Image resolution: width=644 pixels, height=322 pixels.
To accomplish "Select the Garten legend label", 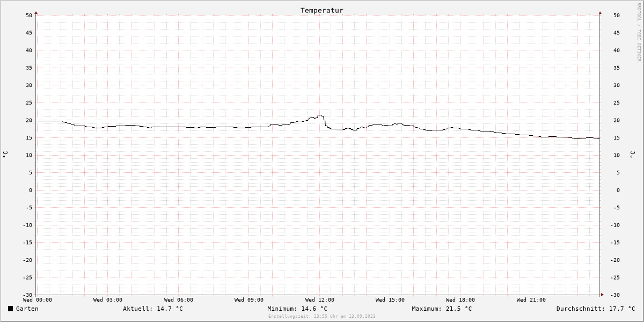I will point(27,309).
